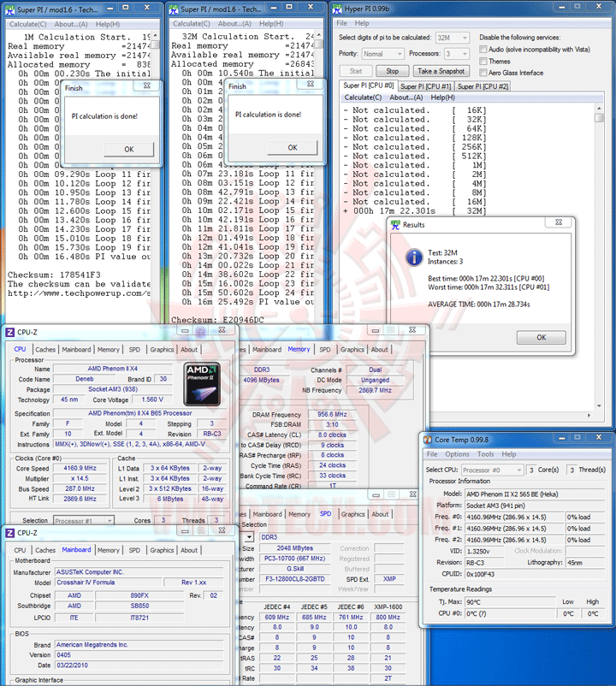
Task: Open Help menu in Core Temp
Action: (x=509, y=454)
